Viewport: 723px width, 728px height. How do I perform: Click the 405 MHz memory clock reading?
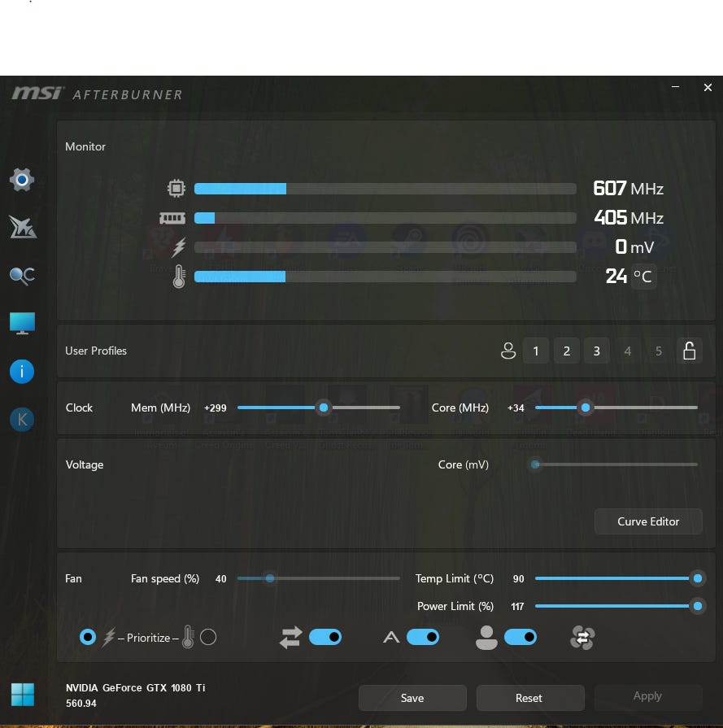click(x=629, y=218)
